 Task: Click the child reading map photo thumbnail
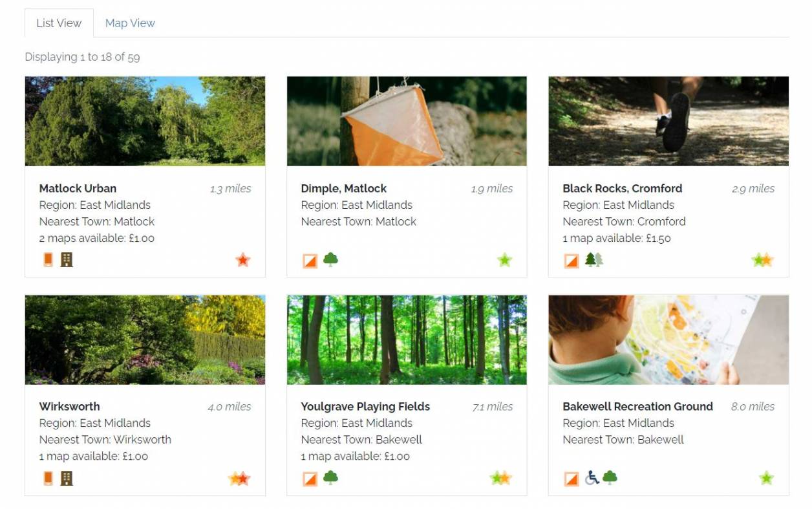click(x=668, y=340)
